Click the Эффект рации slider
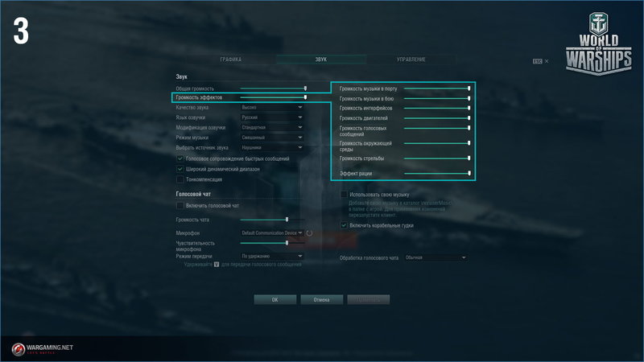 pos(437,173)
